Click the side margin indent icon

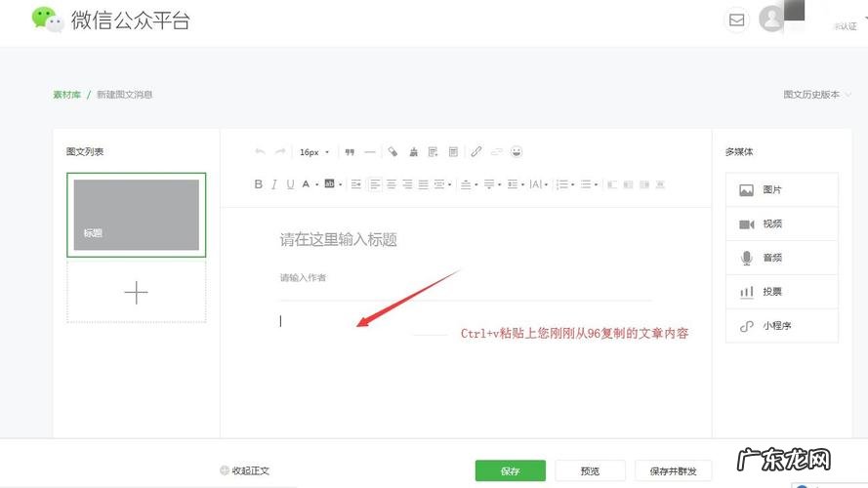tap(439, 184)
